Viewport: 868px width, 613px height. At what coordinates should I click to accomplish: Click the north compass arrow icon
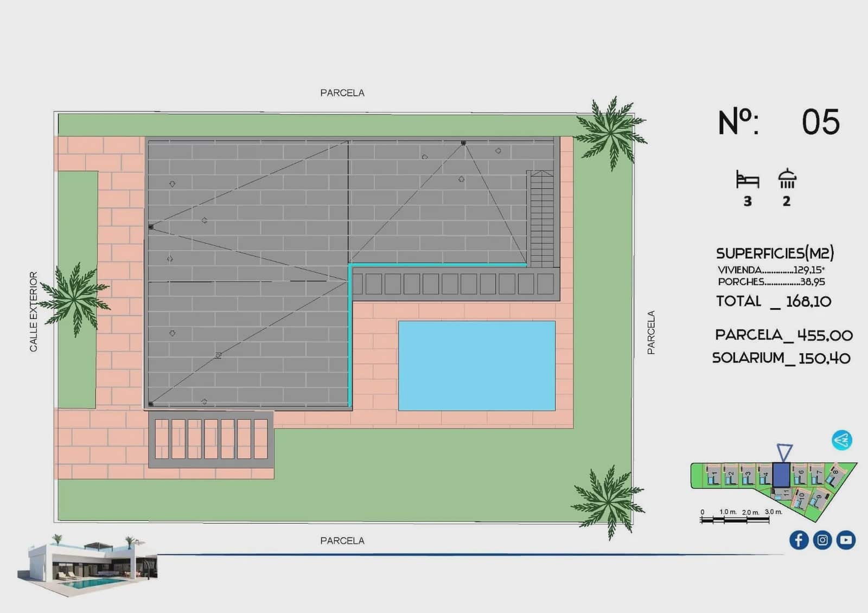(842, 440)
